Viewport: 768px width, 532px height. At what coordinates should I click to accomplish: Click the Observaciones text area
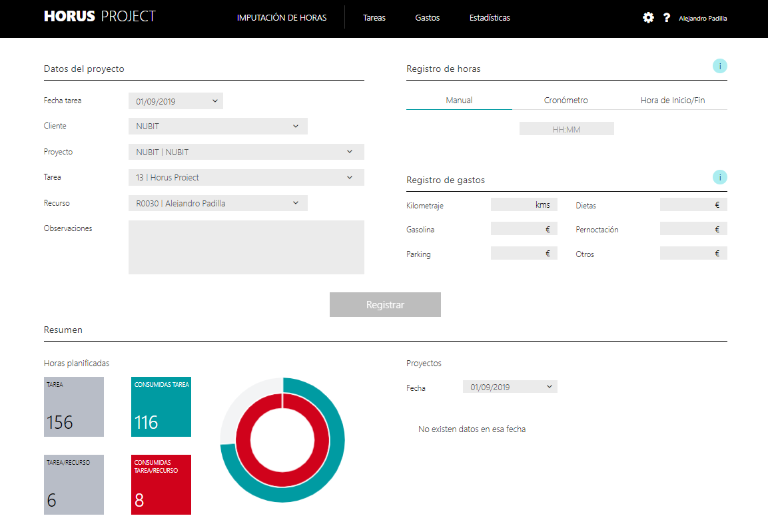pyautogui.click(x=246, y=247)
